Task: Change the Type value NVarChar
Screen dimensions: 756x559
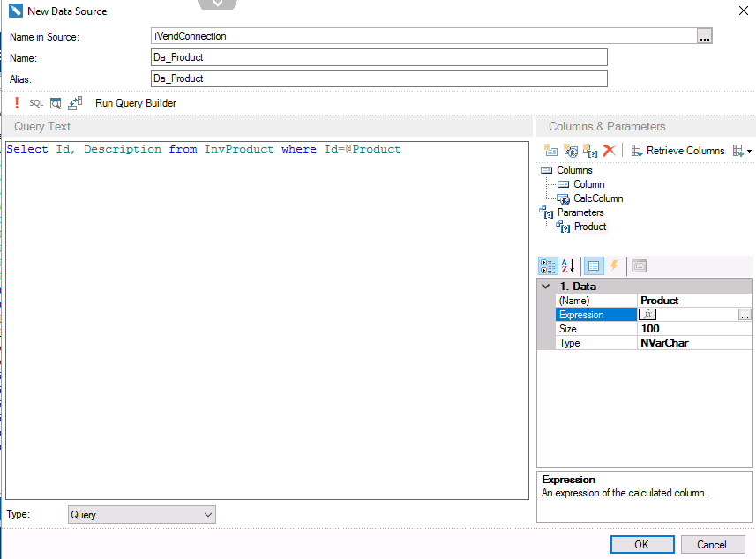Action: (x=694, y=343)
